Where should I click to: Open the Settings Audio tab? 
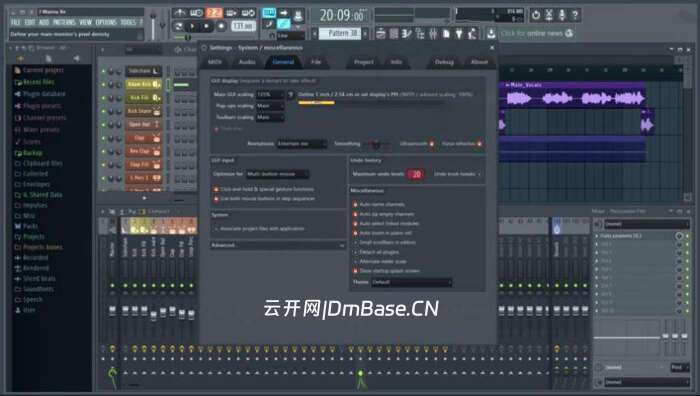coord(247,62)
